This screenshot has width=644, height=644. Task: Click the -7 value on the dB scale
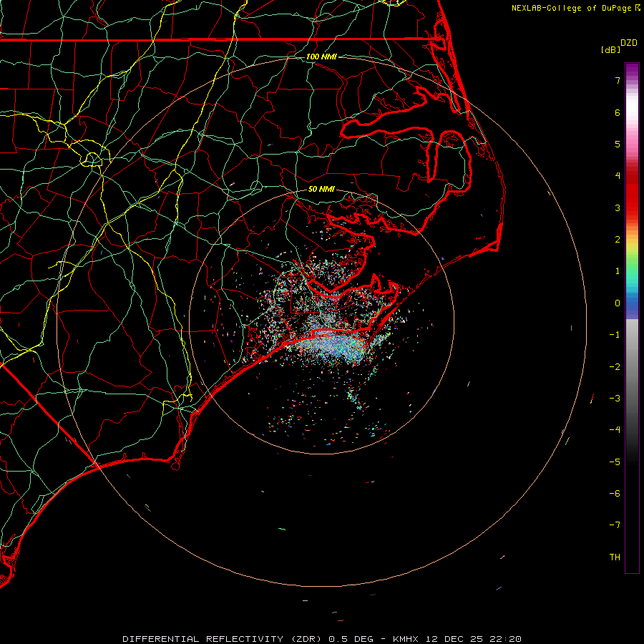(615, 525)
